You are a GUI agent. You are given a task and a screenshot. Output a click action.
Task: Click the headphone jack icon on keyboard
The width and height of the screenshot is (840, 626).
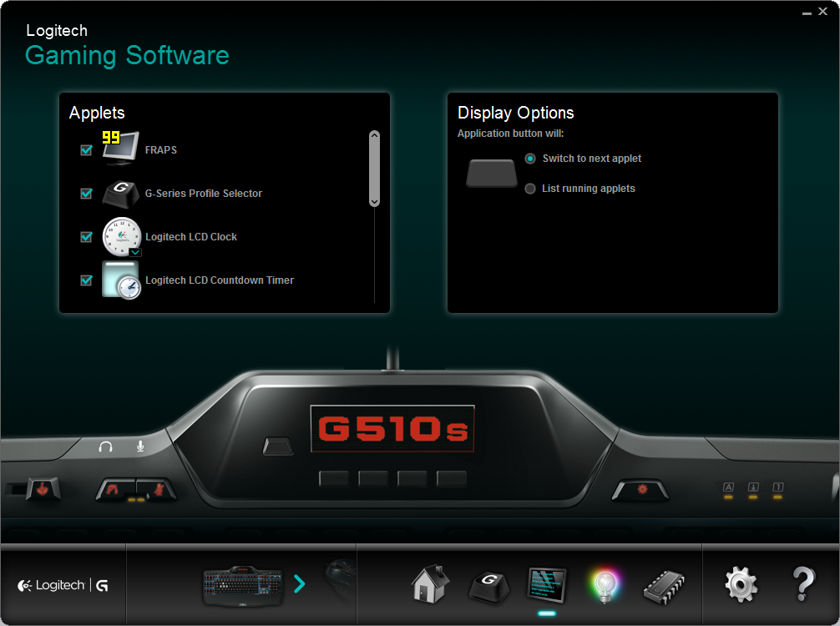click(x=105, y=447)
